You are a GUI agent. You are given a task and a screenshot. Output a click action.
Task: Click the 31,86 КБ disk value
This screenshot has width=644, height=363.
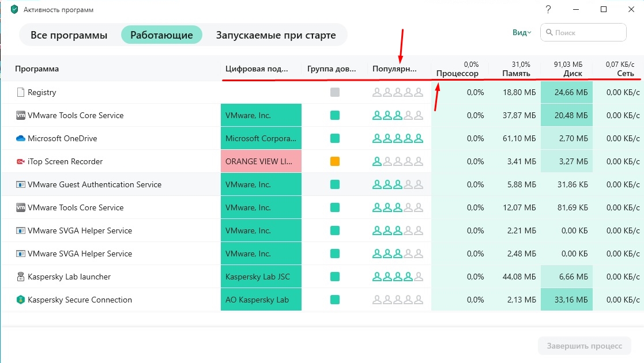pos(573,184)
